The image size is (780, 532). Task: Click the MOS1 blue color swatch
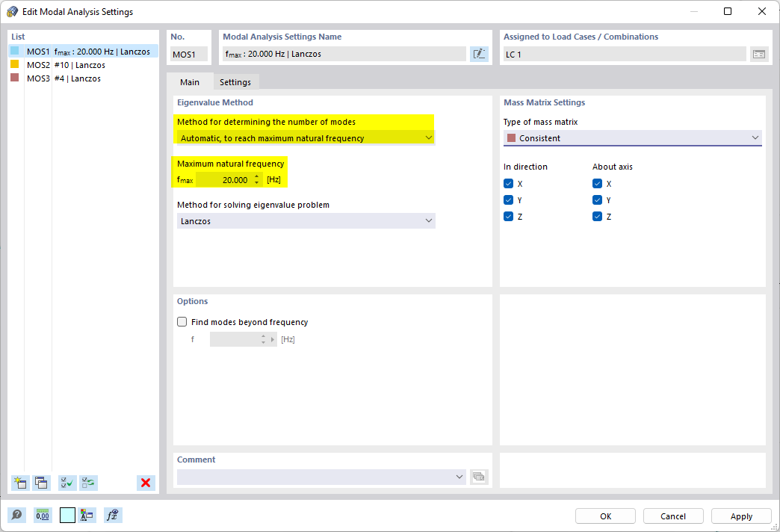[x=14, y=51]
